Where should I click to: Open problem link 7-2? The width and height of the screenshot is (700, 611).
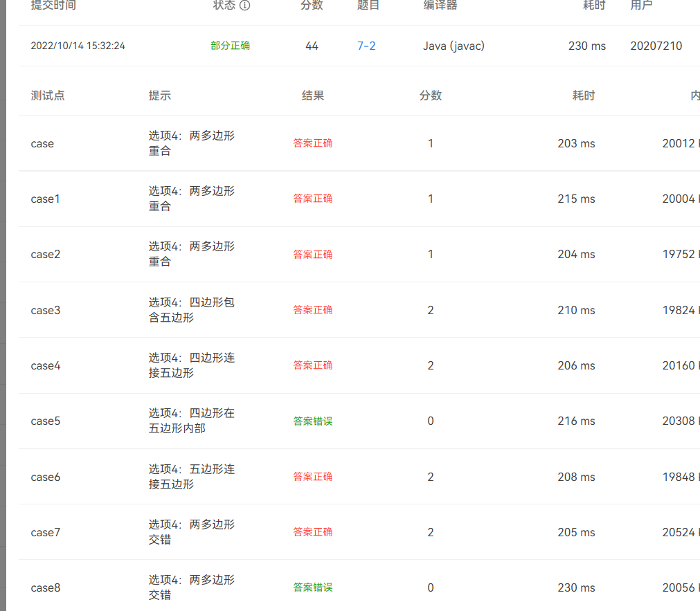tap(366, 46)
